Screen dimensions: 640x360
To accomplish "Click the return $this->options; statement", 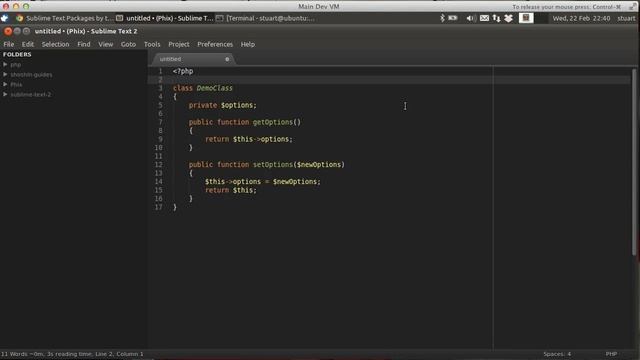I will pos(249,139).
